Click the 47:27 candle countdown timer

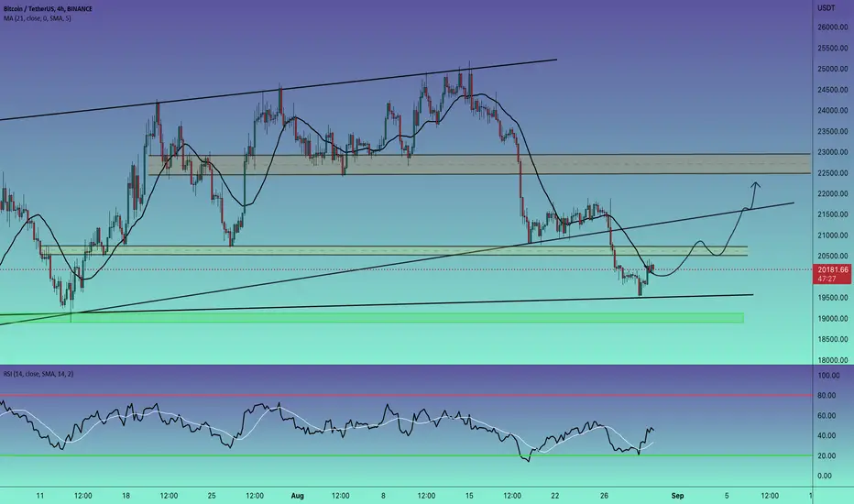pyautogui.click(x=827, y=279)
